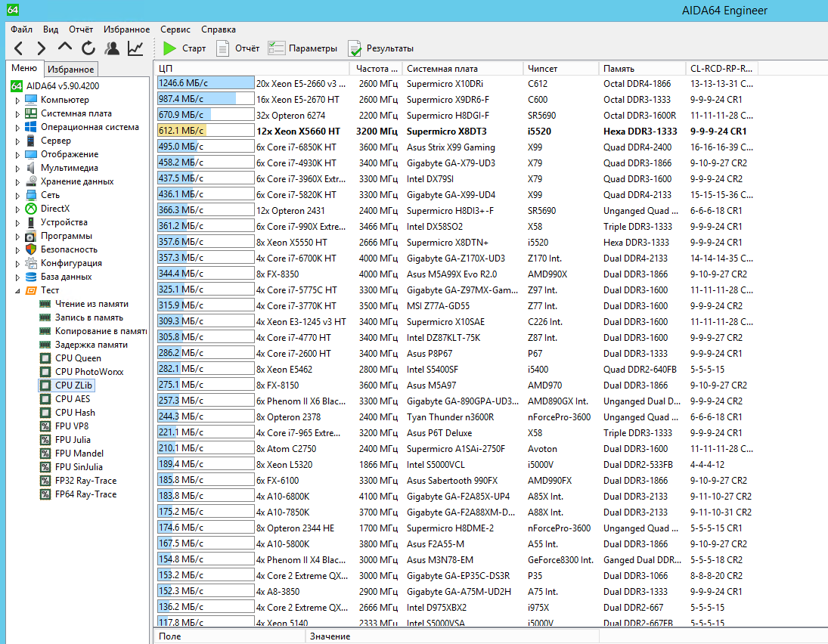Screen dimensions: 828x644
Task: Click the green Старт play icon
Action: [169, 48]
